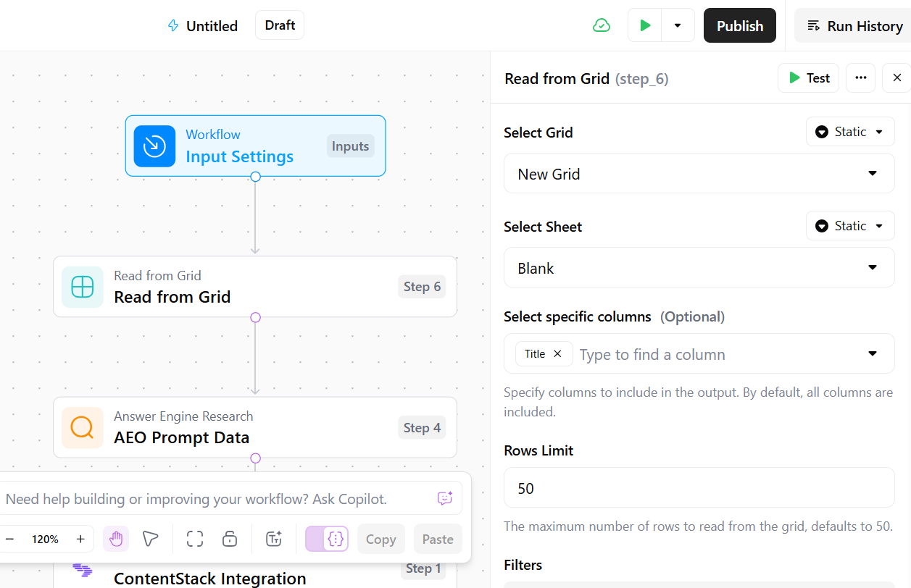Switch to the cursor selection tool

(x=151, y=539)
